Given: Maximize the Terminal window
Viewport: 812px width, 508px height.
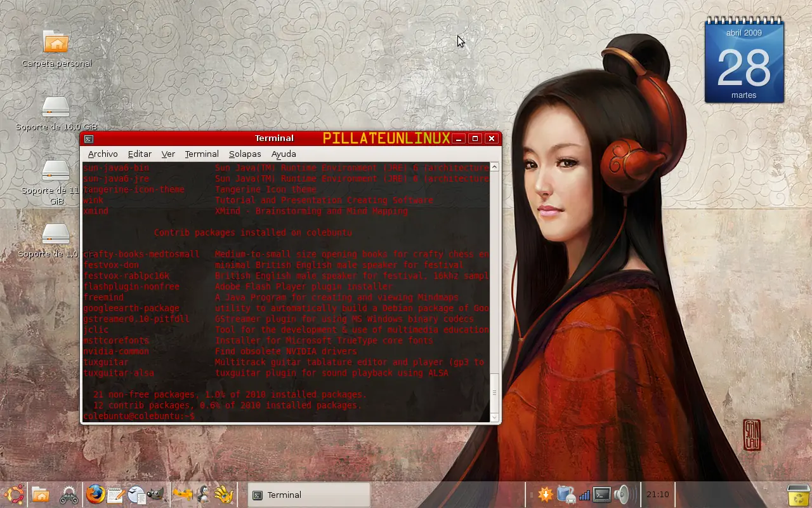Looking at the screenshot, I should (x=475, y=138).
